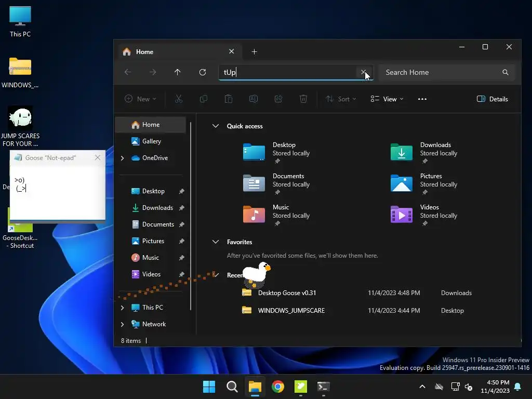Image resolution: width=532 pixels, height=399 pixels.
Task: Select the Pictures folder in Quick access
Action: click(424, 183)
